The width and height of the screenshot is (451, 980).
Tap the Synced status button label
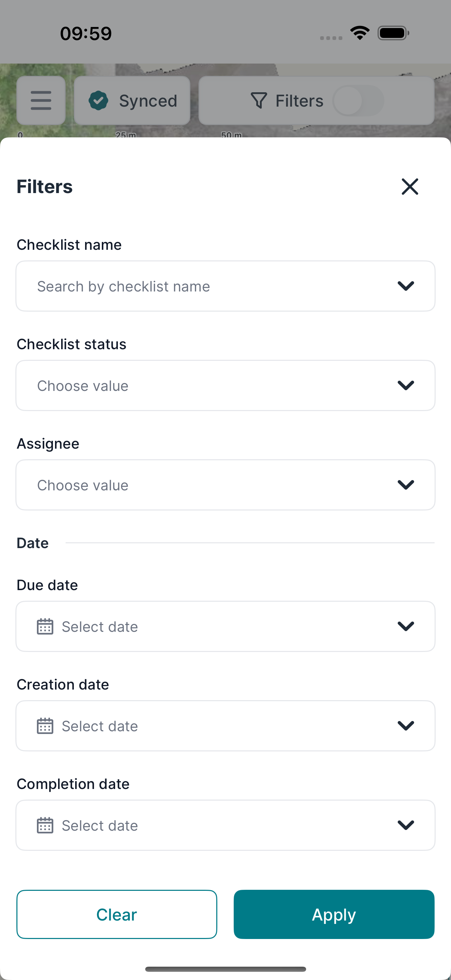(148, 101)
